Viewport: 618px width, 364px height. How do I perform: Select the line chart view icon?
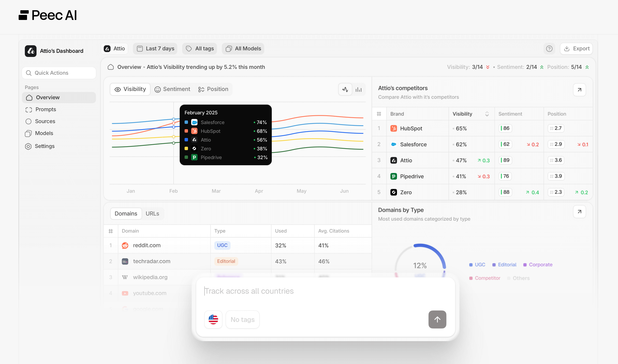[x=345, y=89]
